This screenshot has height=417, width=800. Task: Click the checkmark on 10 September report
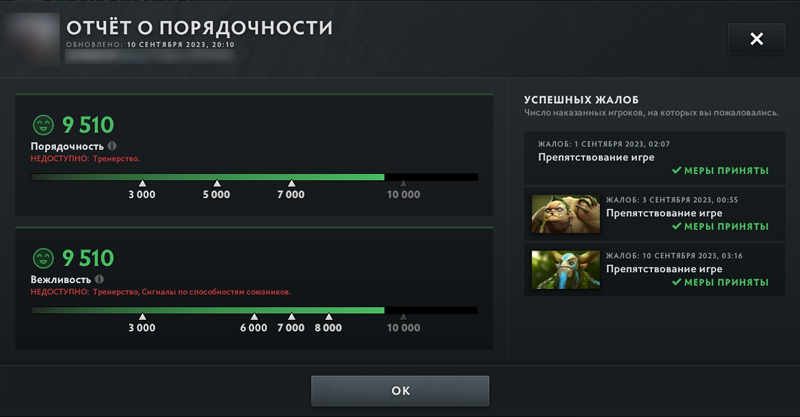tap(677, 282)
